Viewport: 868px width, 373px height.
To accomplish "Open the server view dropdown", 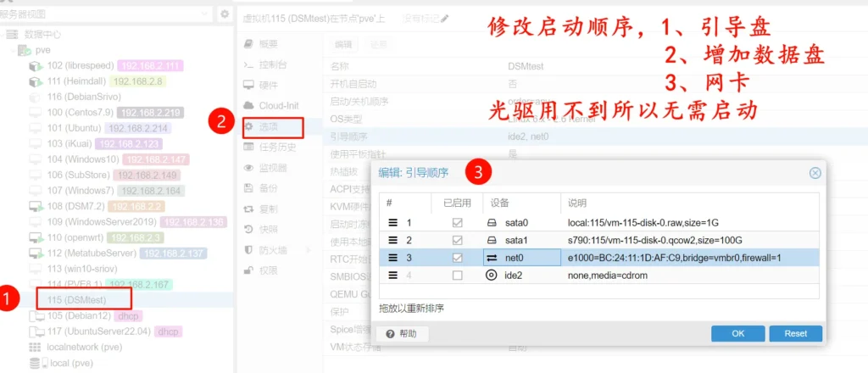I will click(x=206, y=14).
